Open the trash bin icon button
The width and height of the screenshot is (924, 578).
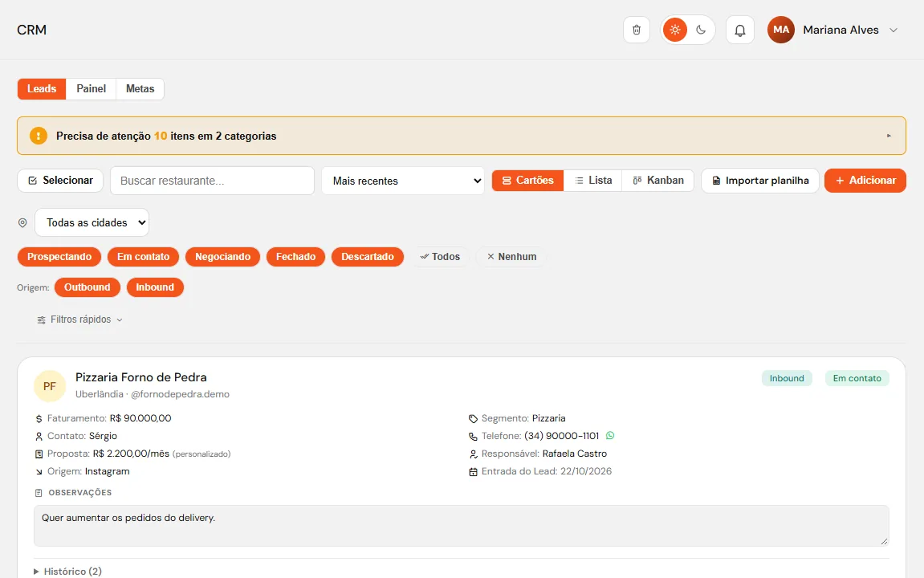tap(637, 30)
